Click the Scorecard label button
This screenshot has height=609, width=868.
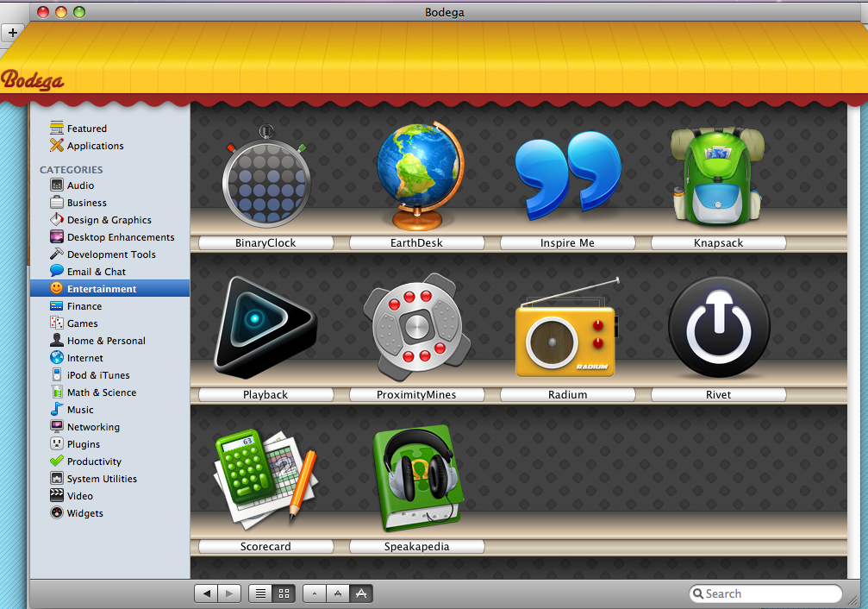click(265, 546)
